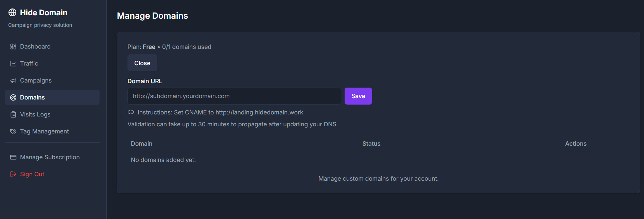Navigate to Tag Management
644x219 pixels.
coord(52,131)
